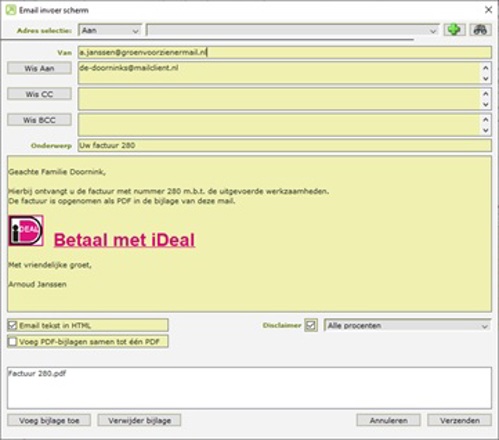This screenshot has height=440, width=499.
Task: Toggle Email tekst in HTML checkbox
Action: (x=12, y=325)
